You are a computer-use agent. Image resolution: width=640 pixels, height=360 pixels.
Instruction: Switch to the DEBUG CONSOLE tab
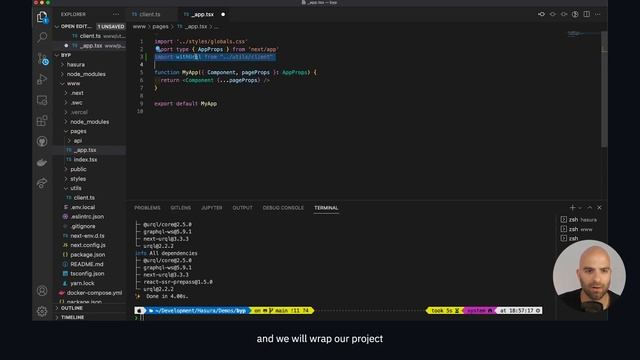click(283, 208)
